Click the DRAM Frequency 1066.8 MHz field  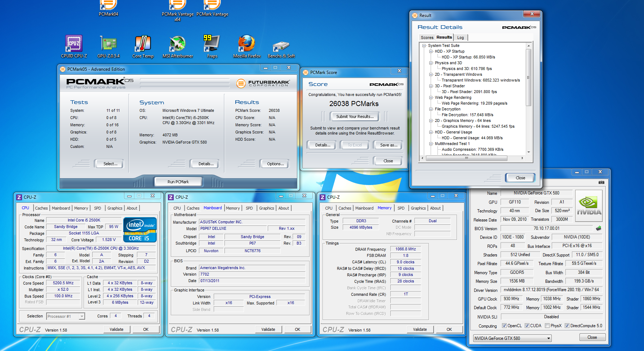[406, 249]
